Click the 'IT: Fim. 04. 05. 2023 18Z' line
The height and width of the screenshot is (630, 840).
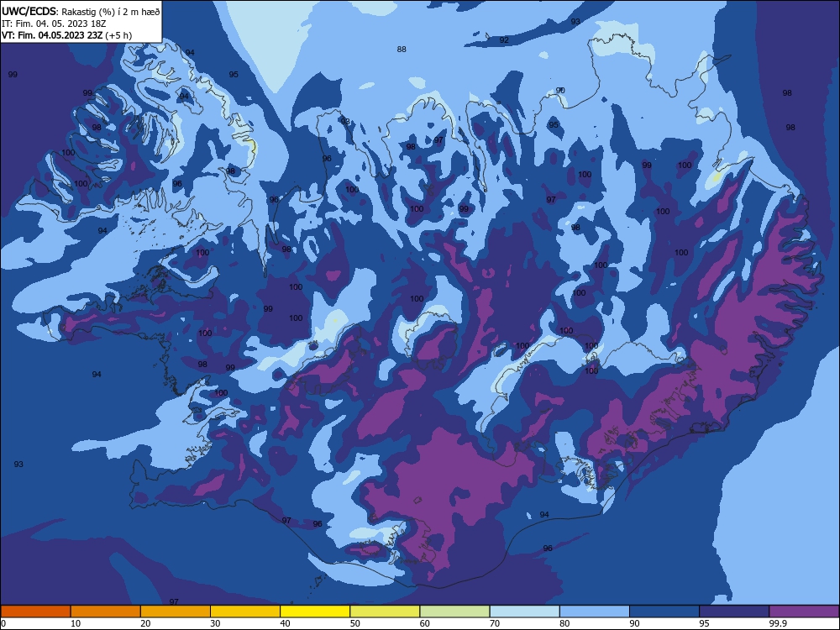click(54, 24)
